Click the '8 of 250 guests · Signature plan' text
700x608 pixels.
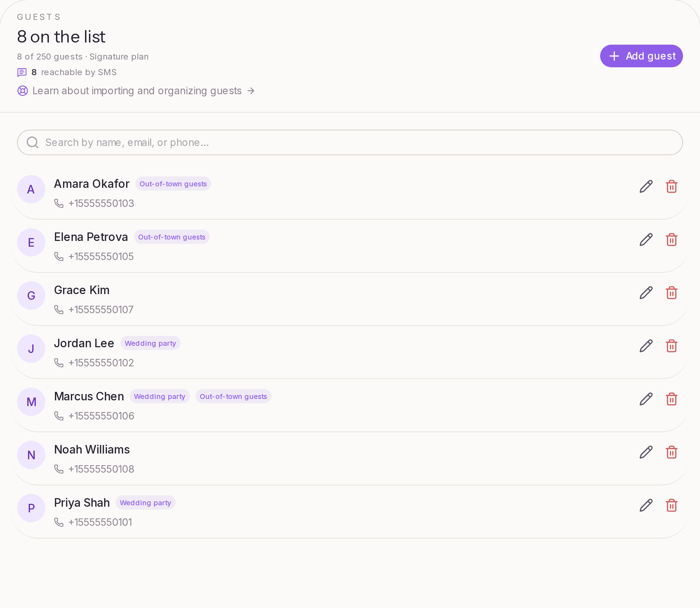[x=83, y=57]
